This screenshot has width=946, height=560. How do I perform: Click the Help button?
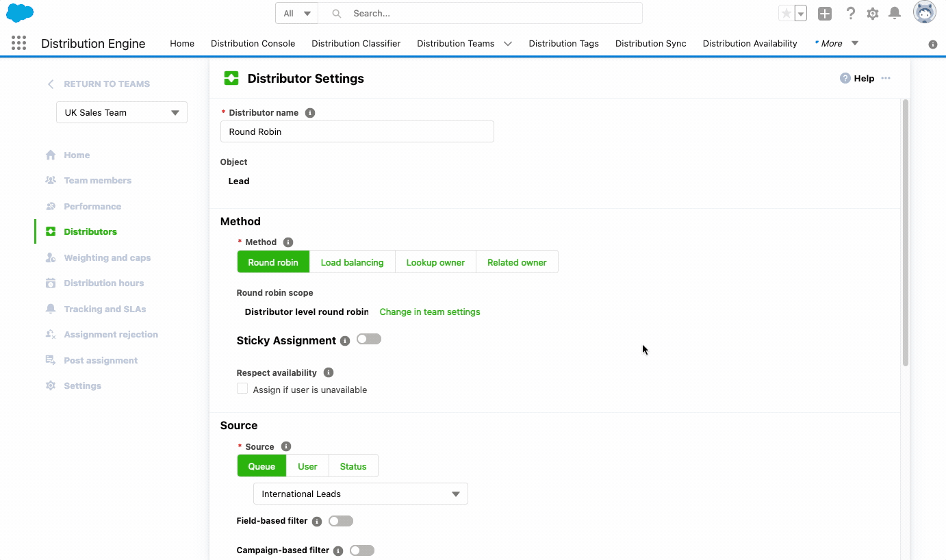[x=857, y=78]
